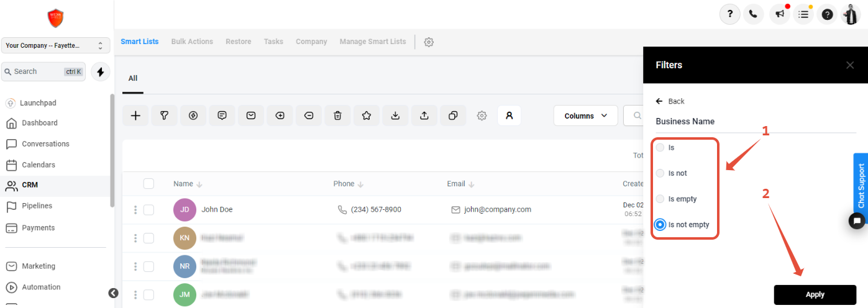
Task: Click the Apply filter button
Action: point(815,294)
